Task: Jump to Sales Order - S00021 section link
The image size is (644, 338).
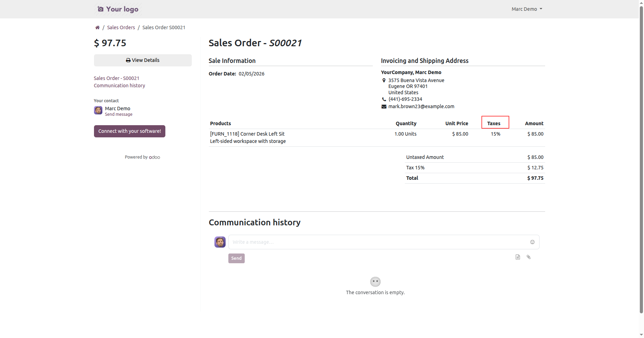Action: 116,78
